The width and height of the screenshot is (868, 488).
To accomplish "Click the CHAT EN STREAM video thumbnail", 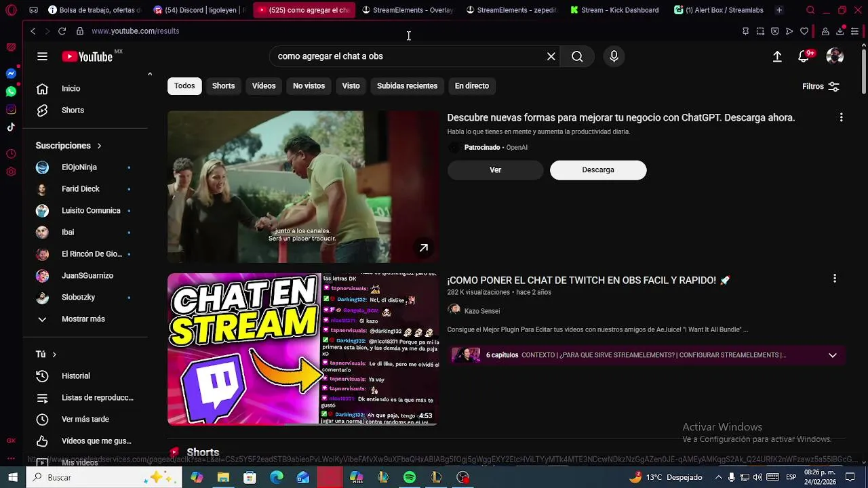I will pos(302,349).
